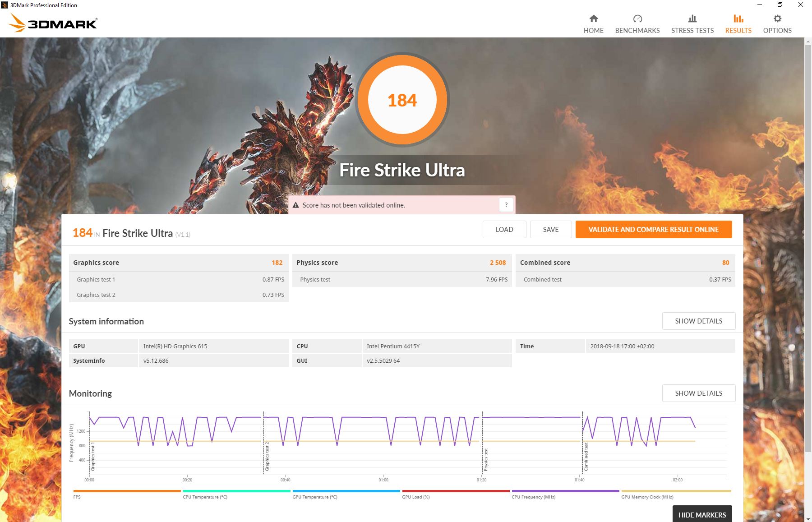The width and height of the screenshot is (812, 522).
Task: Toggle the GPU Load red legend bar
Action: (x=456, y=491)
